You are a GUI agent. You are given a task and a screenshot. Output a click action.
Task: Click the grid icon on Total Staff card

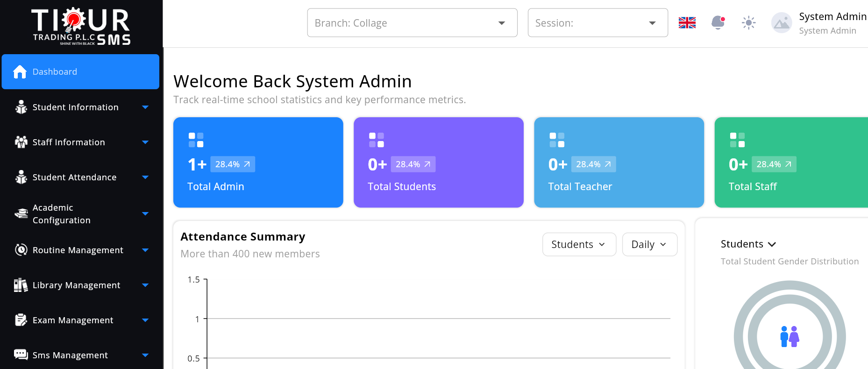pos(737,140)
